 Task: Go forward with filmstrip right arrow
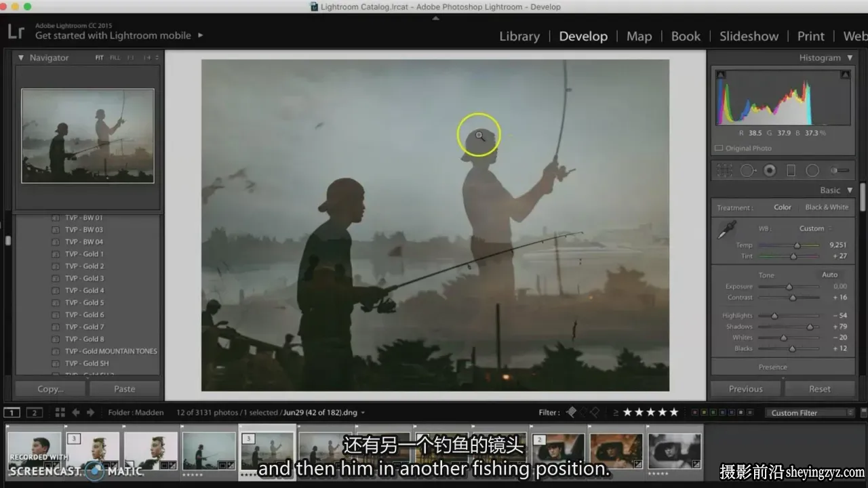[90, 412]
